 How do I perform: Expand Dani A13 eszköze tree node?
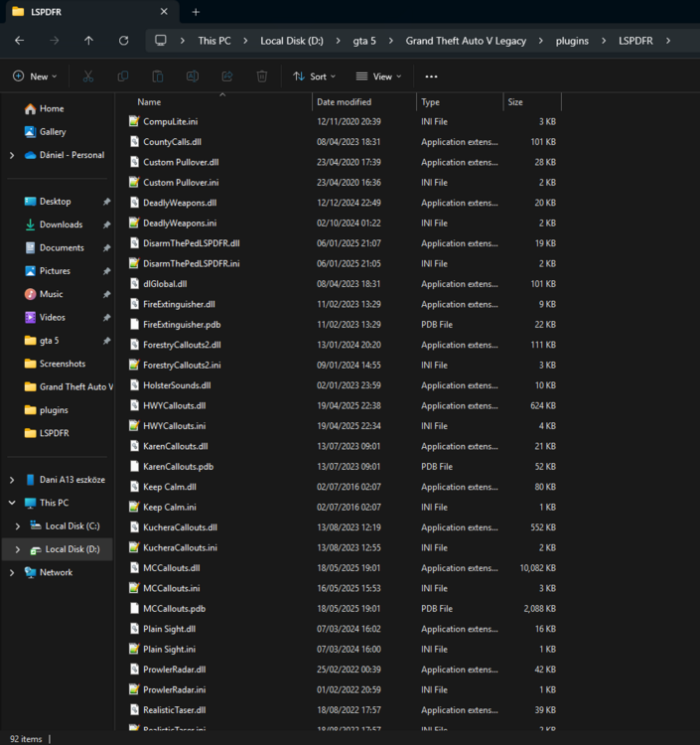click(x=12, y=480)
